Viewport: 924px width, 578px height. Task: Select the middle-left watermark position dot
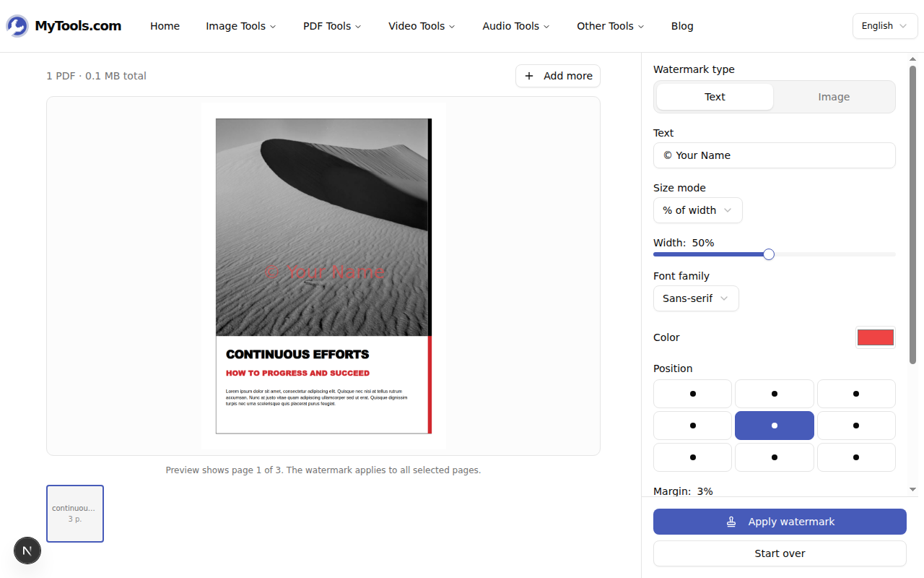click(x=692, y=426)
